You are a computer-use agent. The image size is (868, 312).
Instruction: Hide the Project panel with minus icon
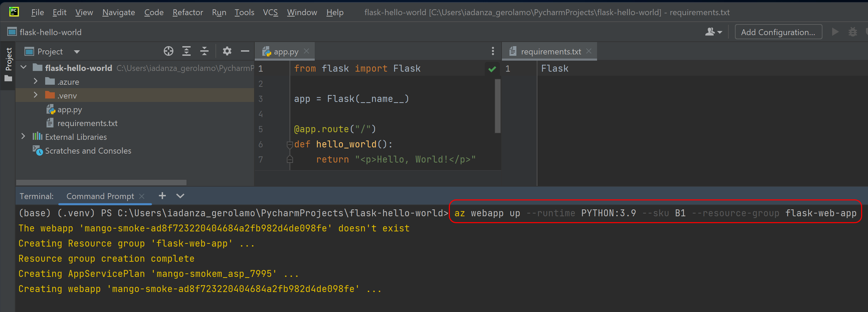point(245,51)
